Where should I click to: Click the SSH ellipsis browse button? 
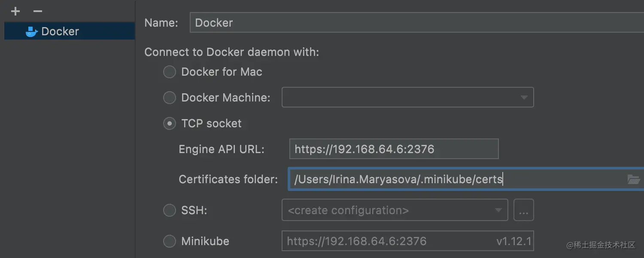523,210
